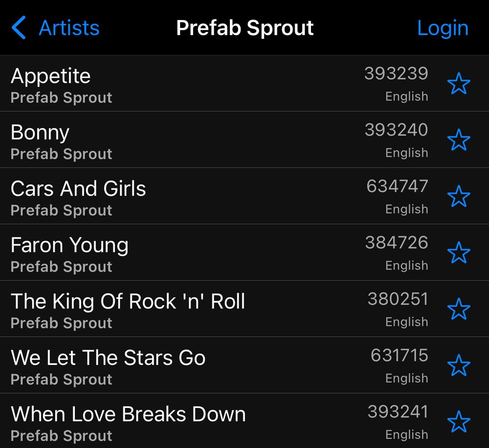Open the Prefab Sprout title heading
489x448 pixels.
245,28
